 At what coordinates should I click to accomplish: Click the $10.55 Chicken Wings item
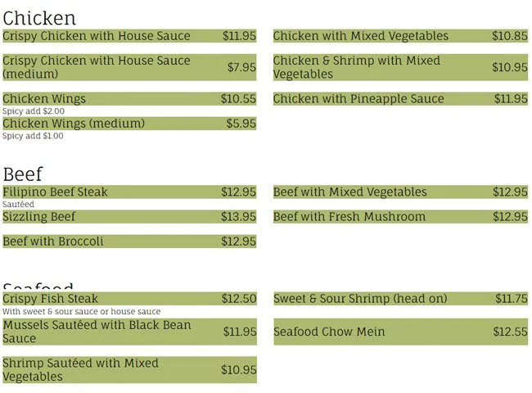coord(129,99)
